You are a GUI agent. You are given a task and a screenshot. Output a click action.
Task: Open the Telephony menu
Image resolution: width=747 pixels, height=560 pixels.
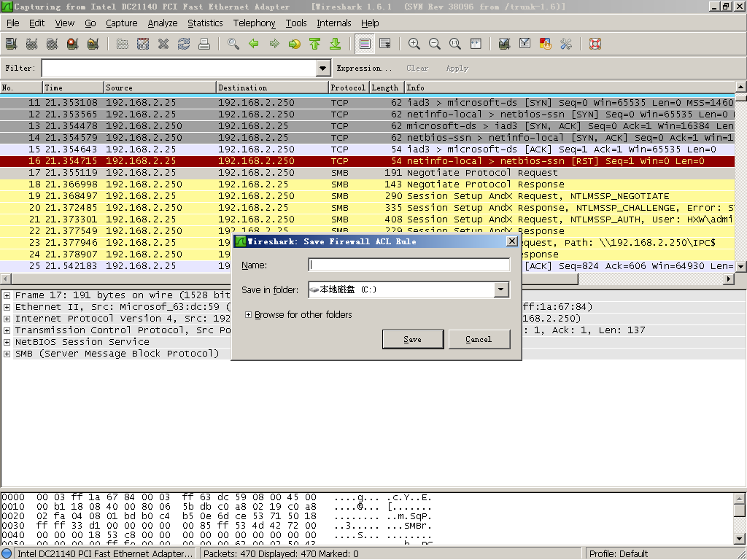point(254,23)
